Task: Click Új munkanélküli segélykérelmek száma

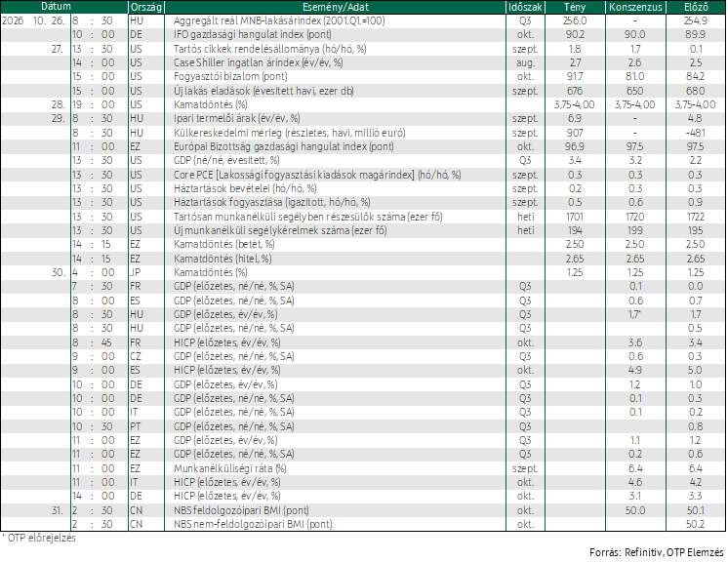Action: pyautogui.click(x=280, y=230)
